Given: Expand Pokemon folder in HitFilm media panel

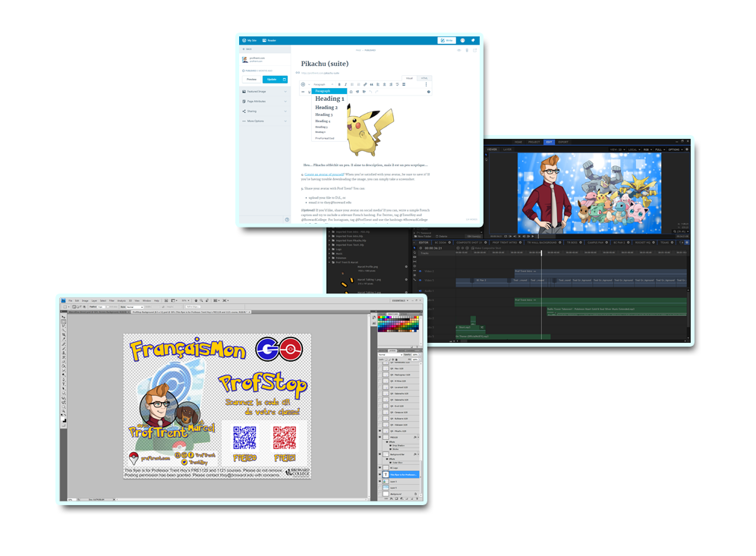Looking at the screenshot, I should (329, 258).
